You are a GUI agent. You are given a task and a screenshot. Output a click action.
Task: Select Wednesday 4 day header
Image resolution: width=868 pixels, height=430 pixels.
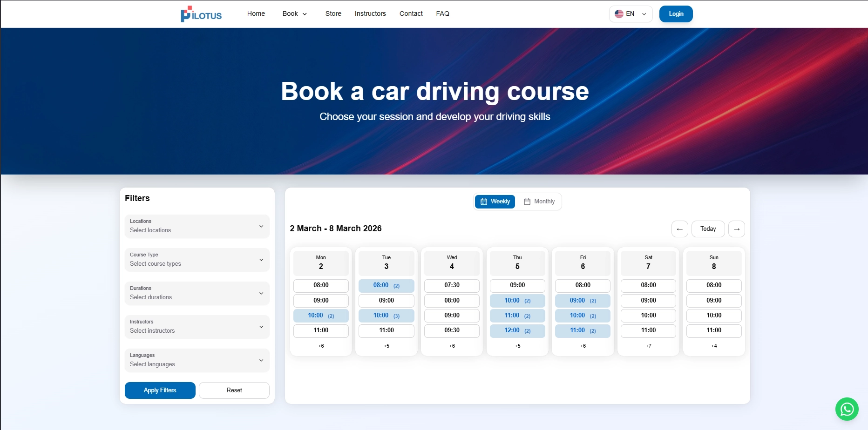click(x=452, y=263)
